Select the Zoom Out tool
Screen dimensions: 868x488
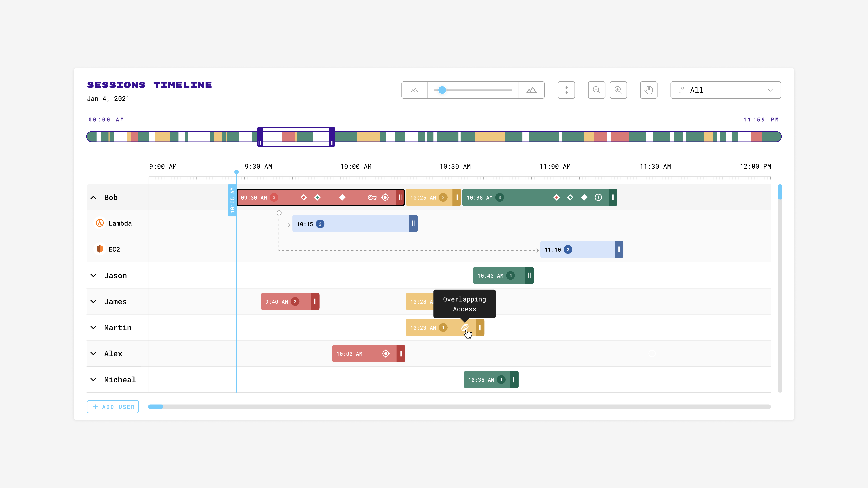596,90
